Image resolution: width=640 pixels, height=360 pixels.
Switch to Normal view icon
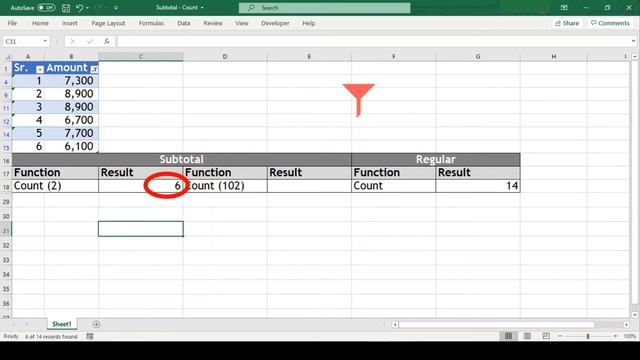508,336
